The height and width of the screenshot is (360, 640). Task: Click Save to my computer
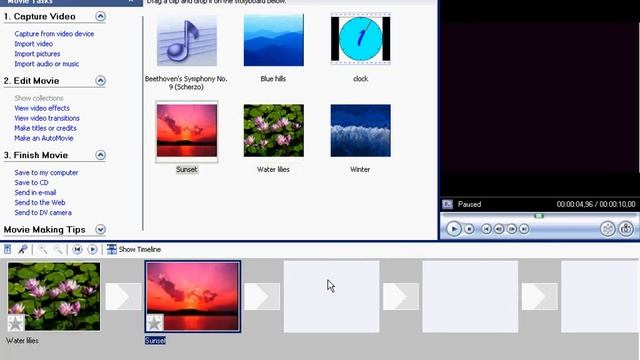(x=46, y=173)
